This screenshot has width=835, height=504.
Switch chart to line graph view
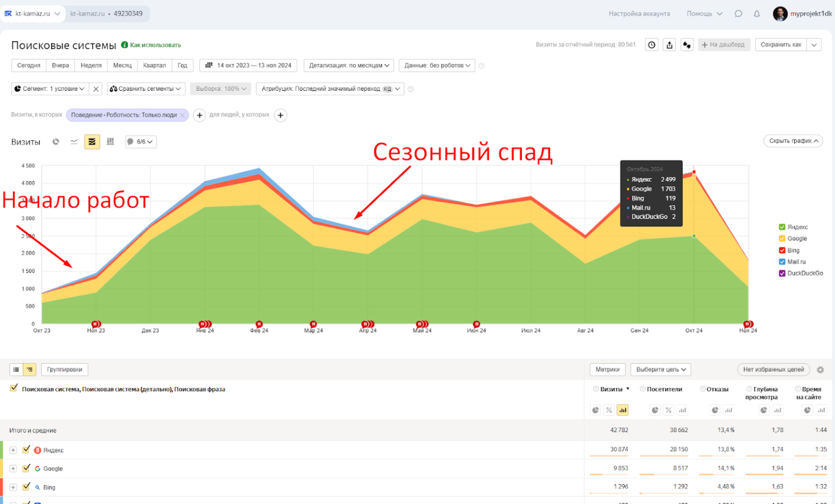point(74,142)
